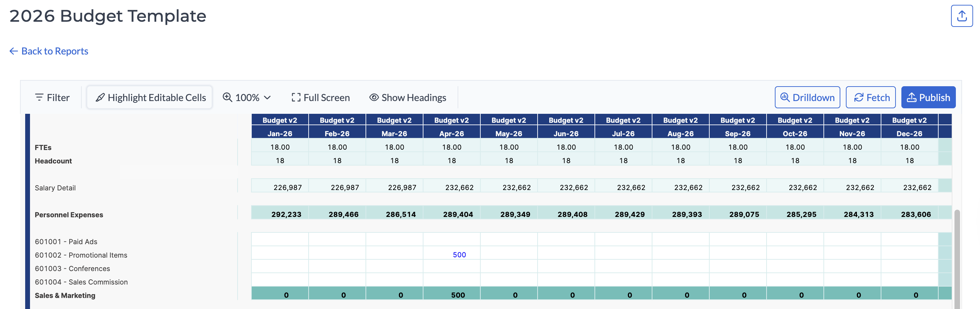
Task: Click the Filter funnel icon
Action: coord(39,97)
